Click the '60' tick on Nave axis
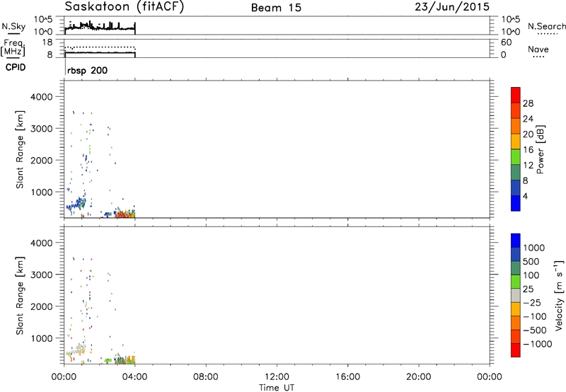The width and height of the screenshot is (566, 392). 507,42
